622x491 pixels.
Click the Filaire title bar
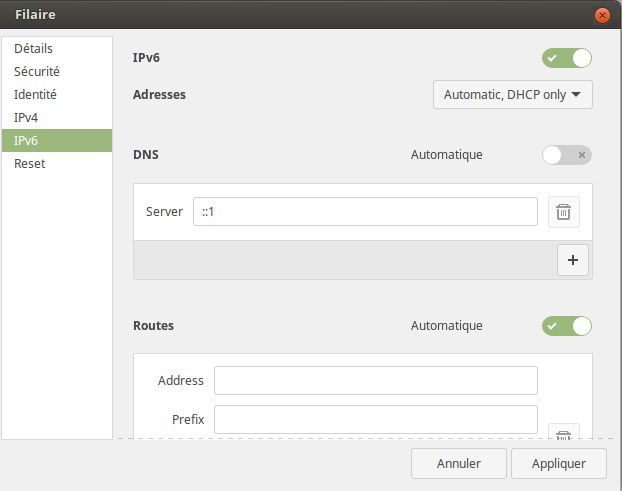(300, 15)
